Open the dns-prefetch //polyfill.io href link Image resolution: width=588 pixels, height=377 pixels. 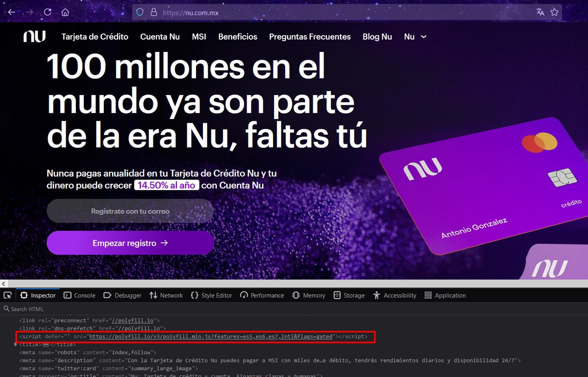139,328
